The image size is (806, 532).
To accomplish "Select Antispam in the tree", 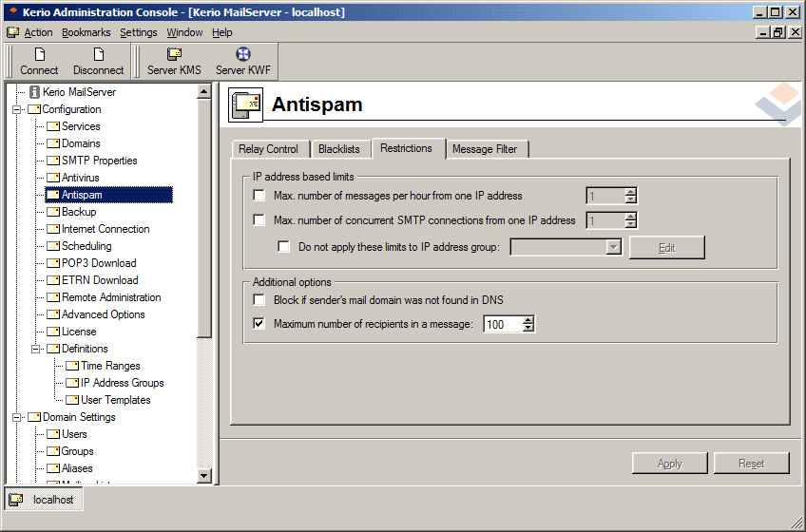I will tap(109, 195).
